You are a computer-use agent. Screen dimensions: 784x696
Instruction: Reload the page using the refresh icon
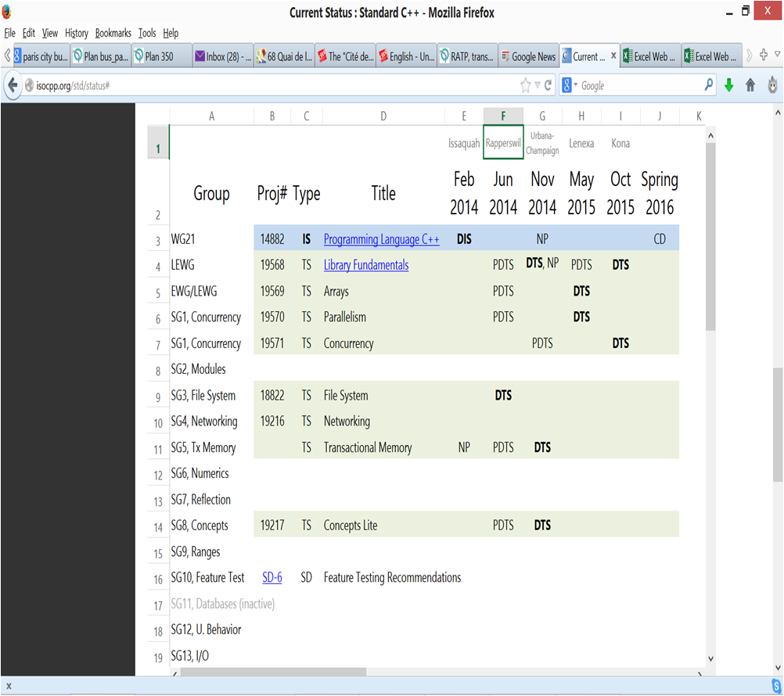(548, 85)
